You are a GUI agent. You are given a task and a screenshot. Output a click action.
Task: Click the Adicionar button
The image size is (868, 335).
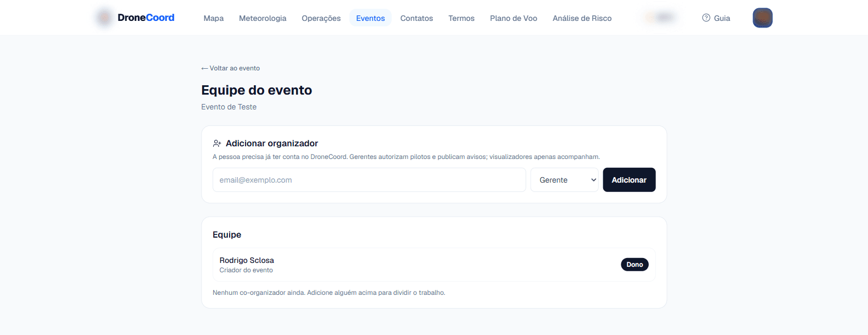point(629,180)
